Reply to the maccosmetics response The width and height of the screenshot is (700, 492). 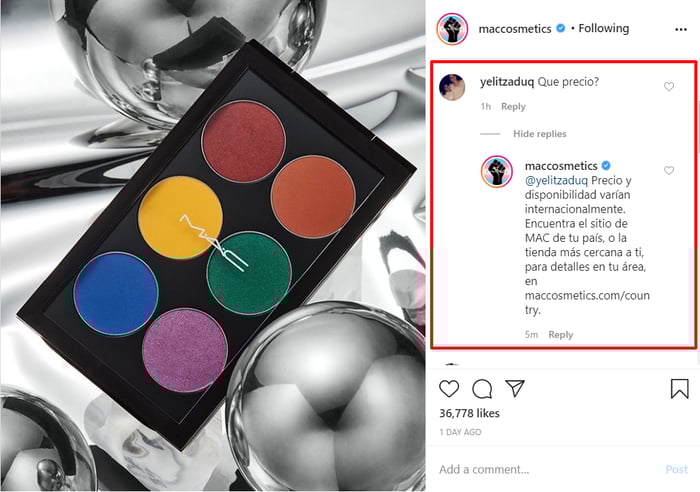tap(560, 335)
